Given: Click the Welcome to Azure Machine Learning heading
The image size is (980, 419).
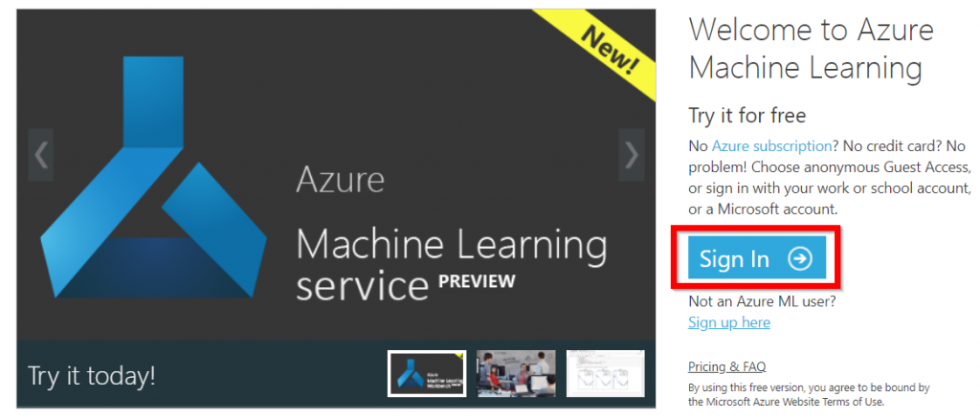Looking at the screenshot, I should (x=811, y=49).
